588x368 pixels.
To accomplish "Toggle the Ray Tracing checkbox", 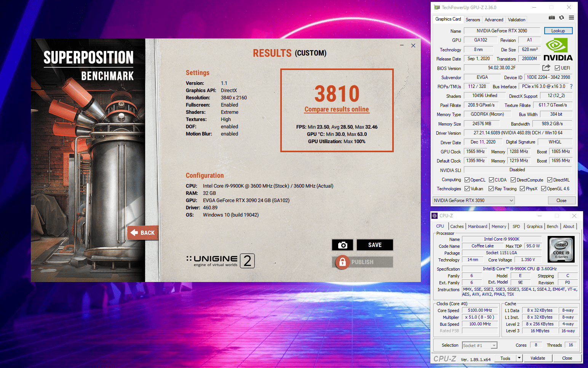I will [491, 189].
